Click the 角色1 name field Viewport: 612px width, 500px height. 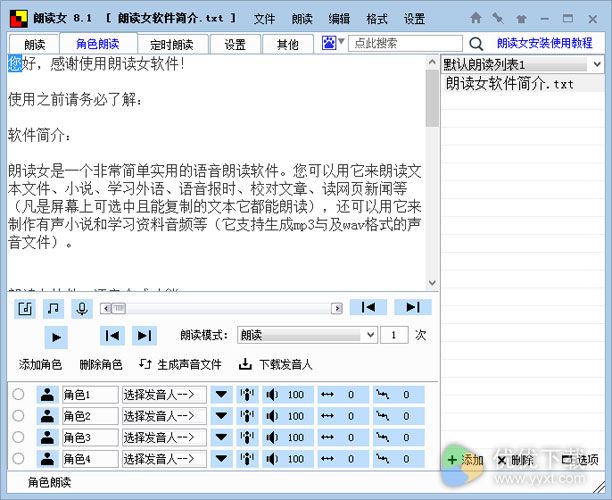point(90,395)
